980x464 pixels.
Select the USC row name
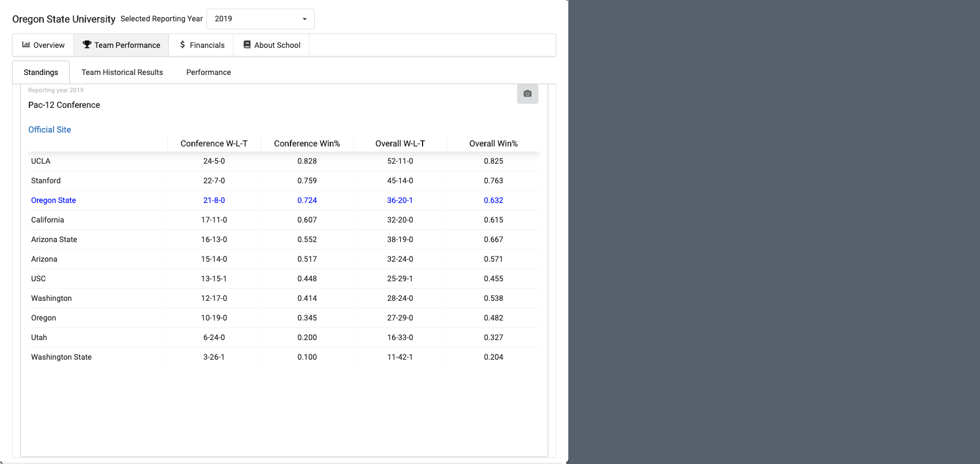pos(39,278)
